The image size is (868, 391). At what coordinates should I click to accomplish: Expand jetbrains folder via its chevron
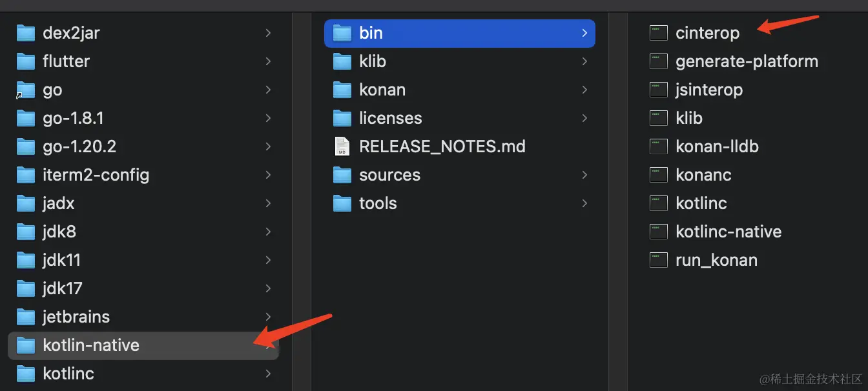[268, 317]
